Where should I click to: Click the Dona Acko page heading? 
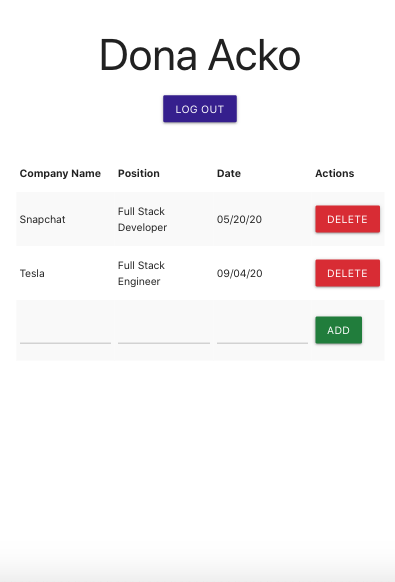[200, 55]
